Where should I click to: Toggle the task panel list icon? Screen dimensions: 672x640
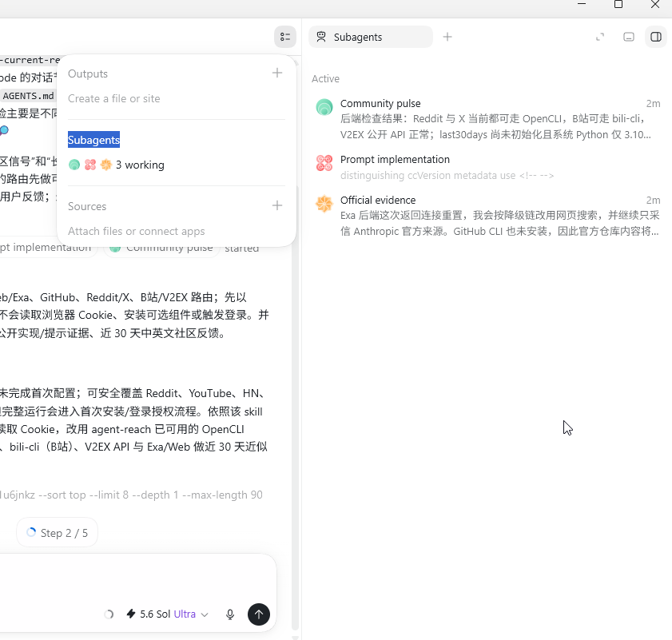click(x=285, y=37)
